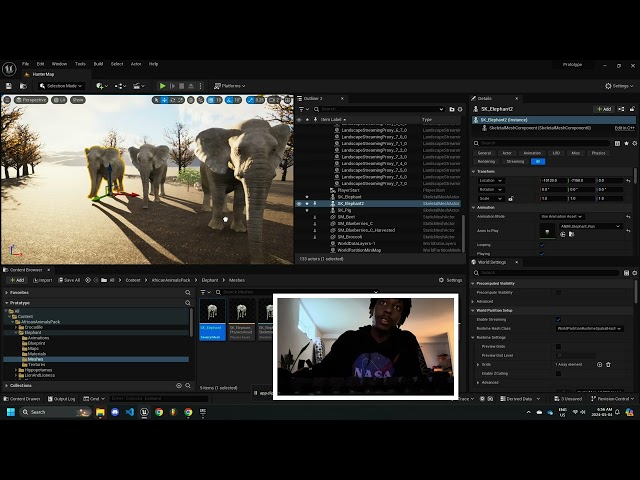The image size is (640, 480).
Task: Open the Animation Mode dropdown
Action: (562, 217)
